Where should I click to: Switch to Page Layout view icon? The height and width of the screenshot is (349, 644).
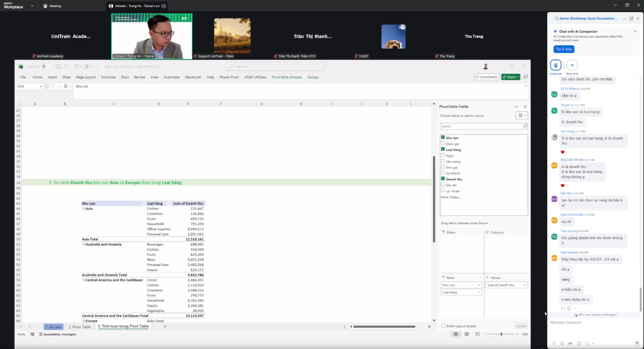(x=467, y=334)
